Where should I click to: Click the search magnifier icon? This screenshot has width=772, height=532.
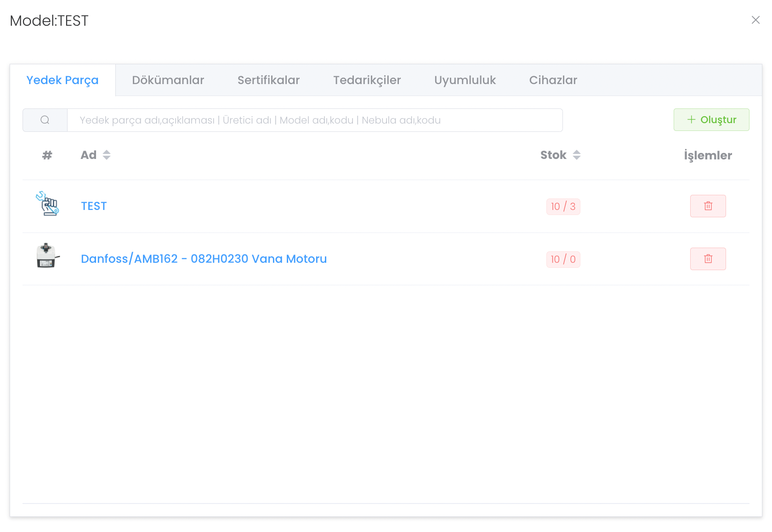point(45,120)
